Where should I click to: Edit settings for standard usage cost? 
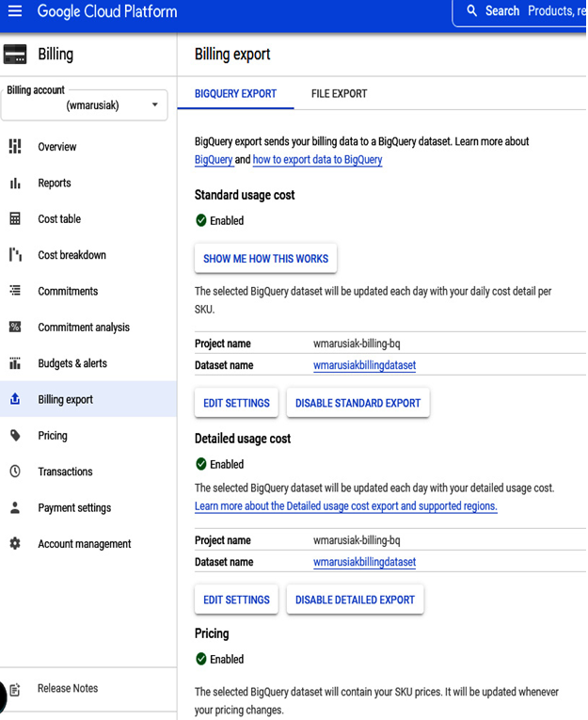click(x=236, y=403)
